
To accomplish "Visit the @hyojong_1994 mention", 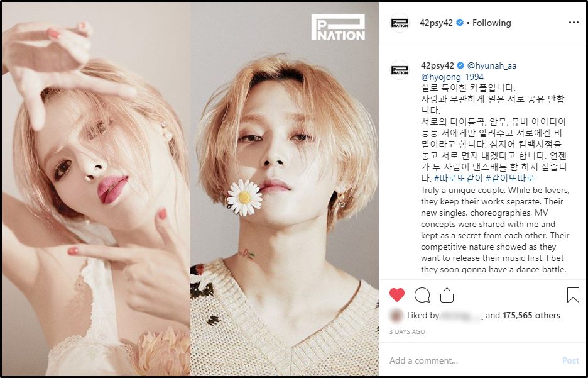I will coord(452,77).
